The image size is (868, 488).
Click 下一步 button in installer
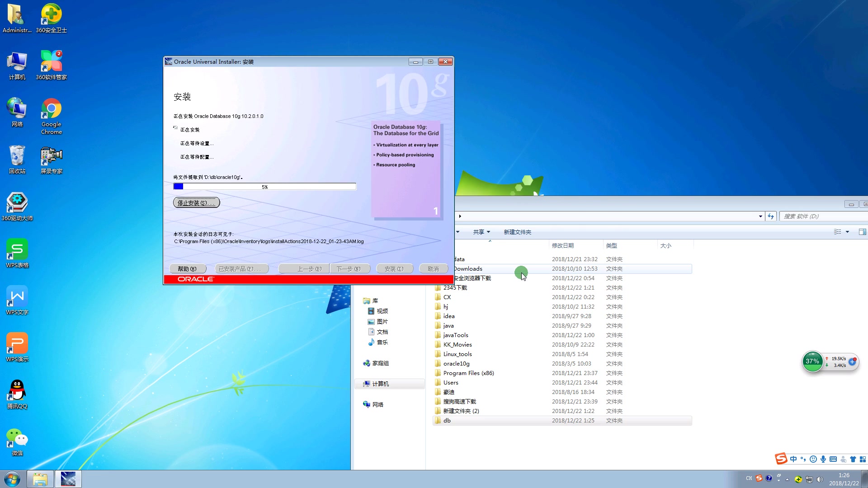pos(350,269)
